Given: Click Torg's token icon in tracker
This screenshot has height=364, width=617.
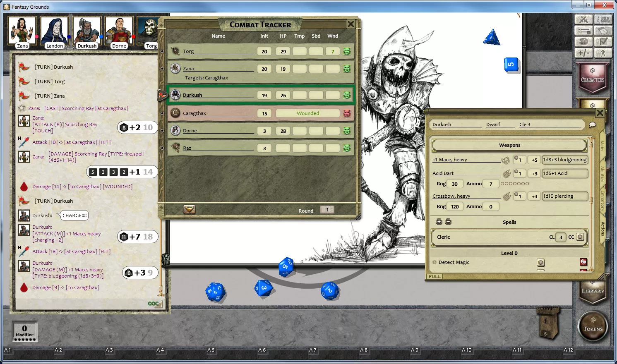Looking at the screenshot, I should [x=175, y=51].
